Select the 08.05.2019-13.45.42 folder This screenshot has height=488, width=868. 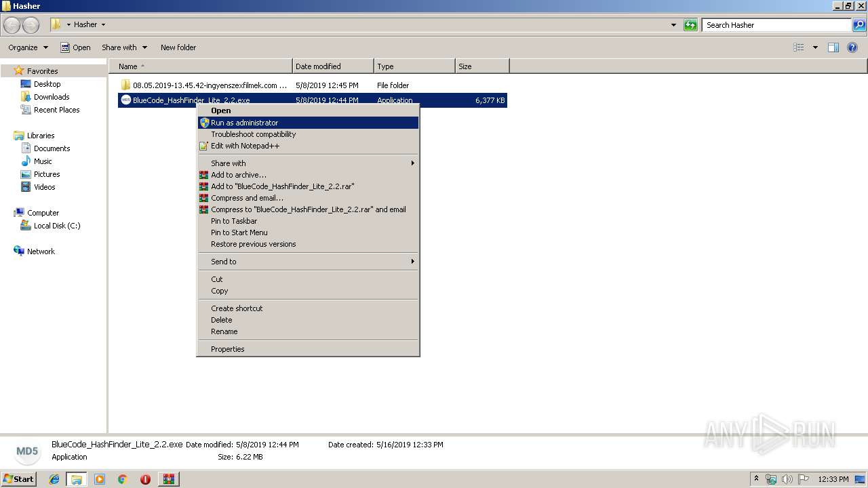click(x=210, y=85)
